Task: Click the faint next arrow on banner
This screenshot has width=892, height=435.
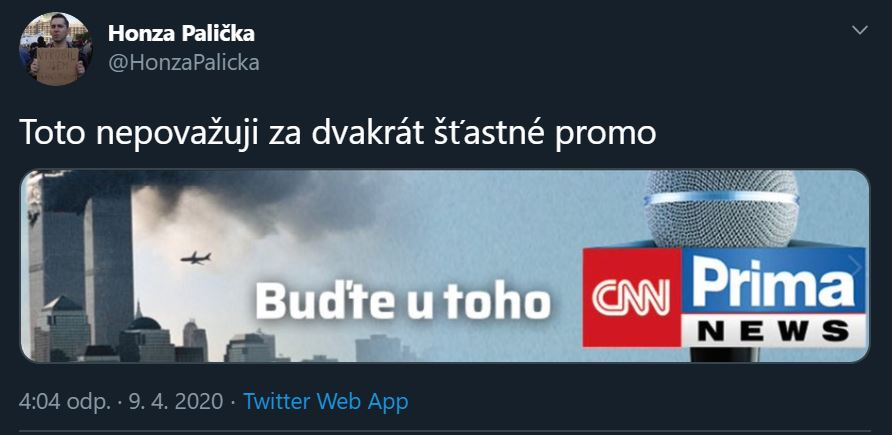Action: pos(854,266)
